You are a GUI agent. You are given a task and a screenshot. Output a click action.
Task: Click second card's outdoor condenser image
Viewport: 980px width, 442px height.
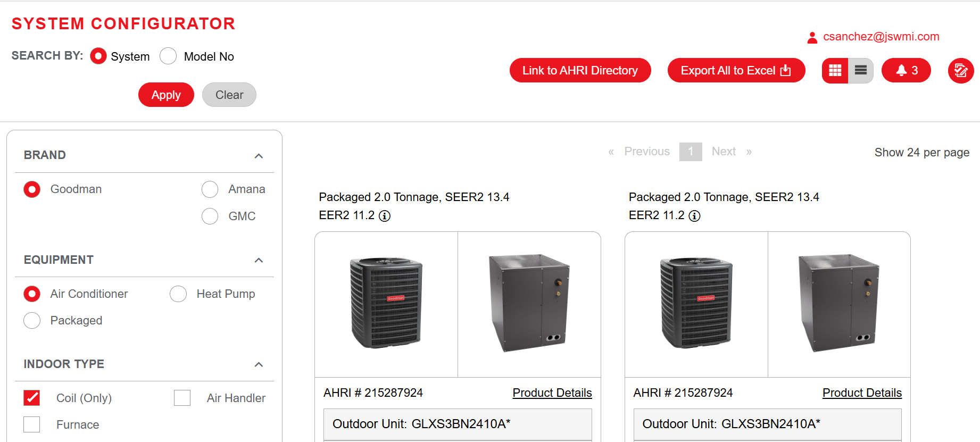(696, 304)
